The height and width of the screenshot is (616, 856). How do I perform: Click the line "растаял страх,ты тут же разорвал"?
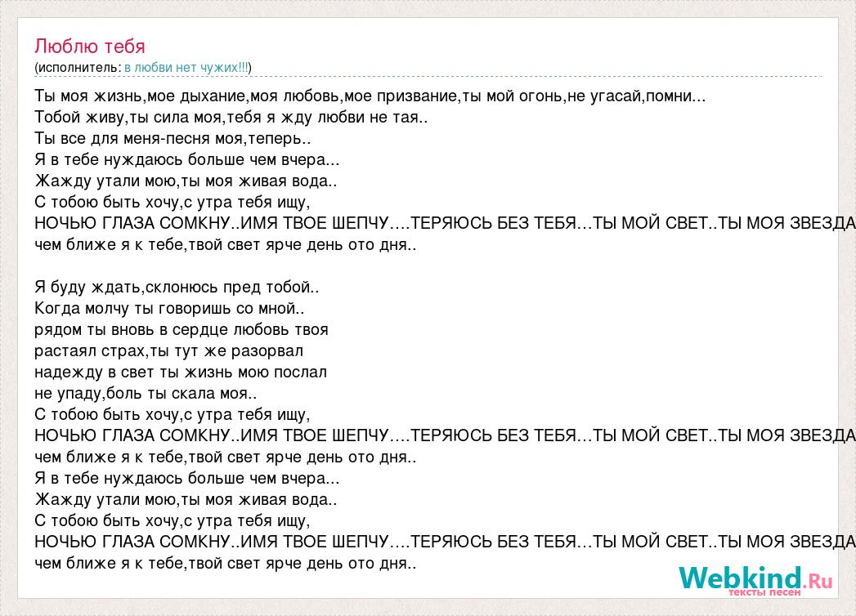coord(168,350)
